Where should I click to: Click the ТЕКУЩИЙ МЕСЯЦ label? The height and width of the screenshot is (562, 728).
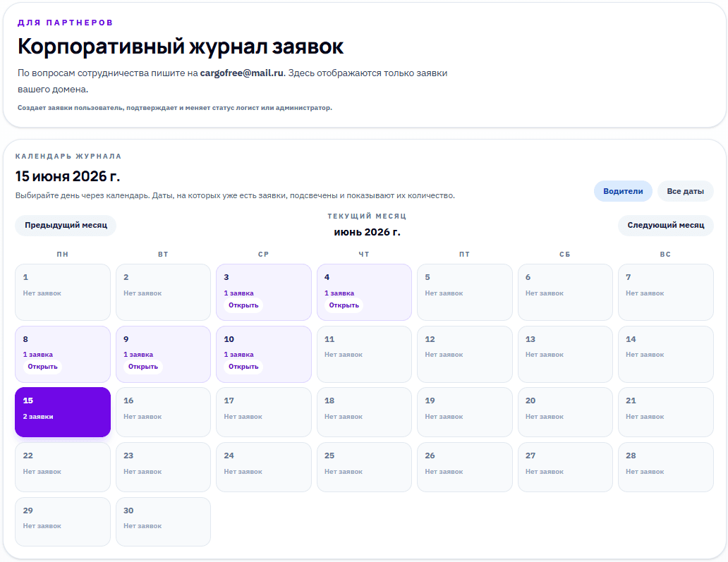[367, 216]
